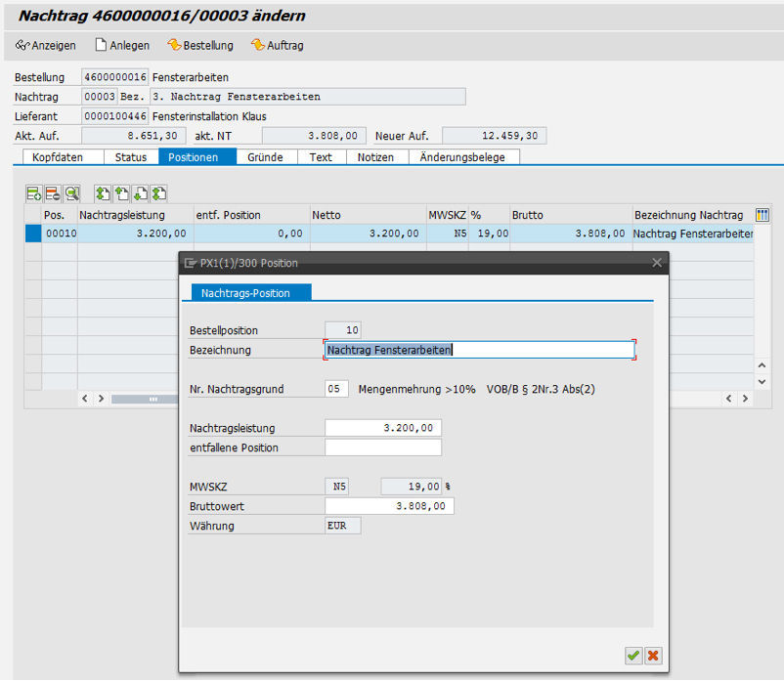Screen dimensions: 784x681
Task: Click the Nr. Nachtragsgrund field
Action: (x=336, y=389)
